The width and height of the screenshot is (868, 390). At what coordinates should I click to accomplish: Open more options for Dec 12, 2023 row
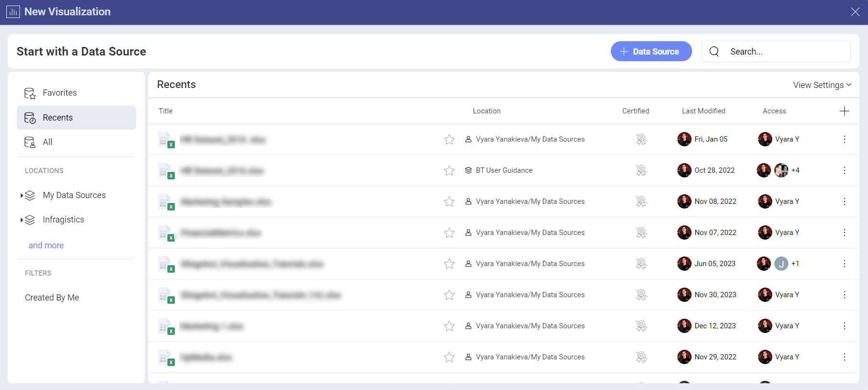[x=845, y=326]
